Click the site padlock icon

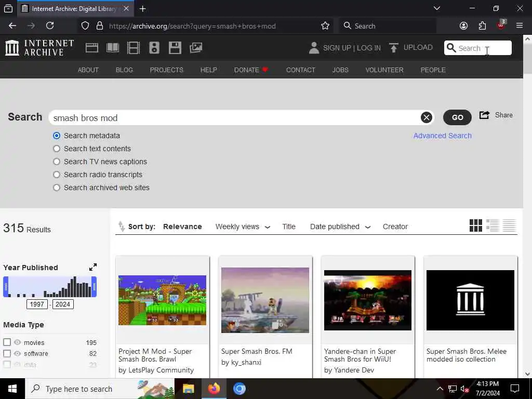coord(100,26)
